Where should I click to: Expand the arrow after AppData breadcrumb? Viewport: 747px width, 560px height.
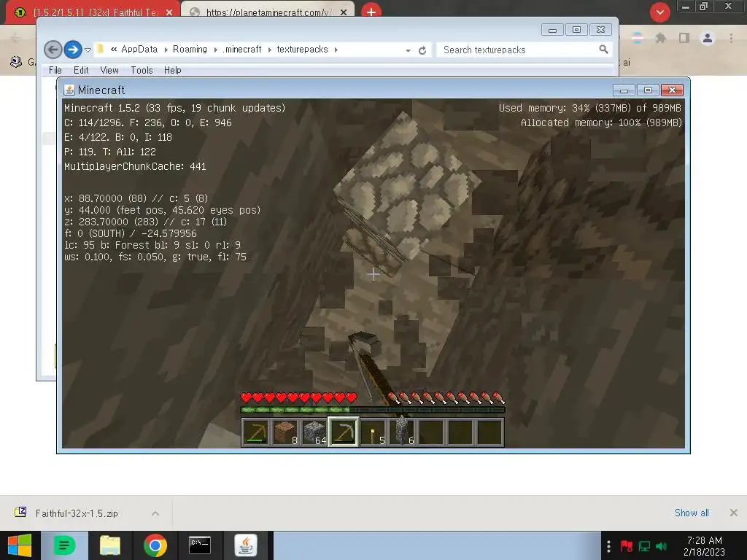point(166,50)
